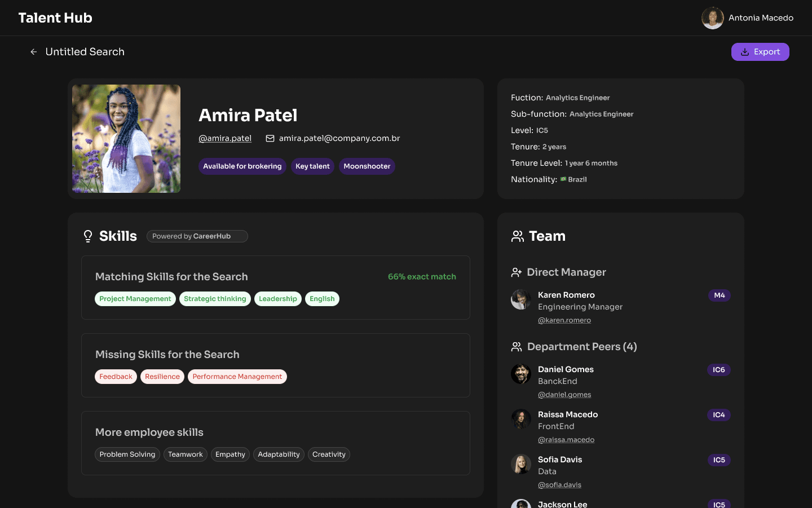
Task: Open the @daniel.gomes profile link
Action: (564, 395)
